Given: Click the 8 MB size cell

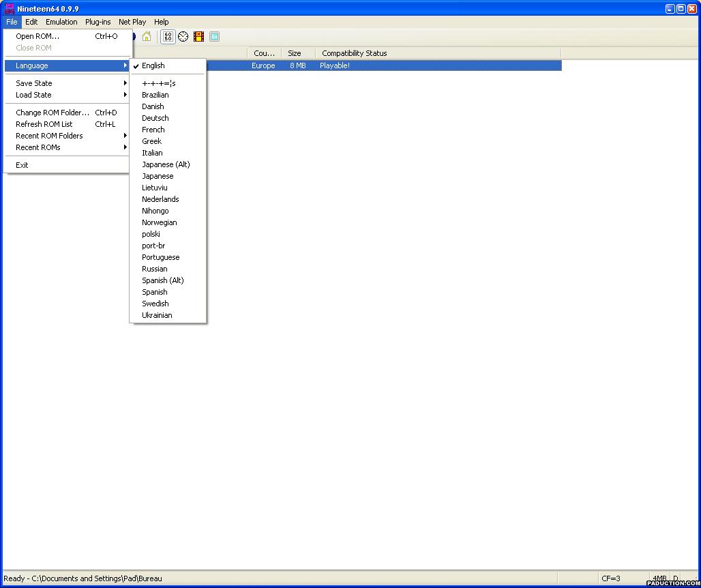Looking at the screenshot, I should pos(298,65).
